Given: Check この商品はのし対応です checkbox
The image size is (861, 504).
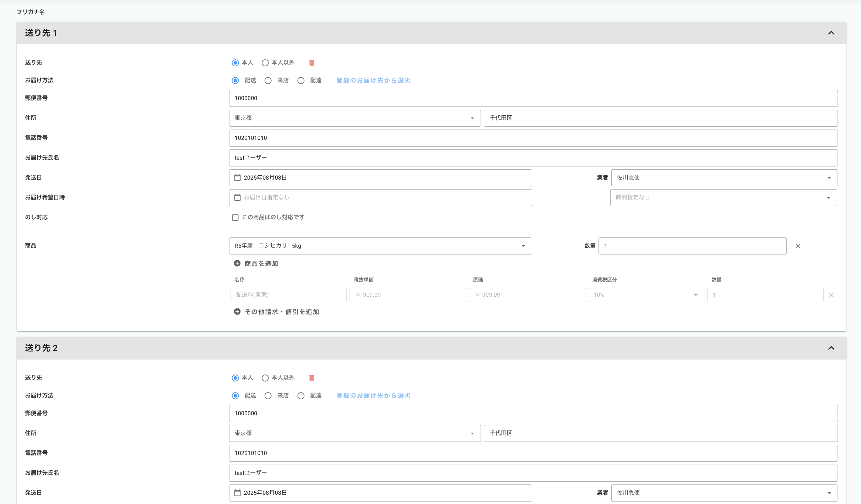Looking at the screenshot, I should 235,218.
